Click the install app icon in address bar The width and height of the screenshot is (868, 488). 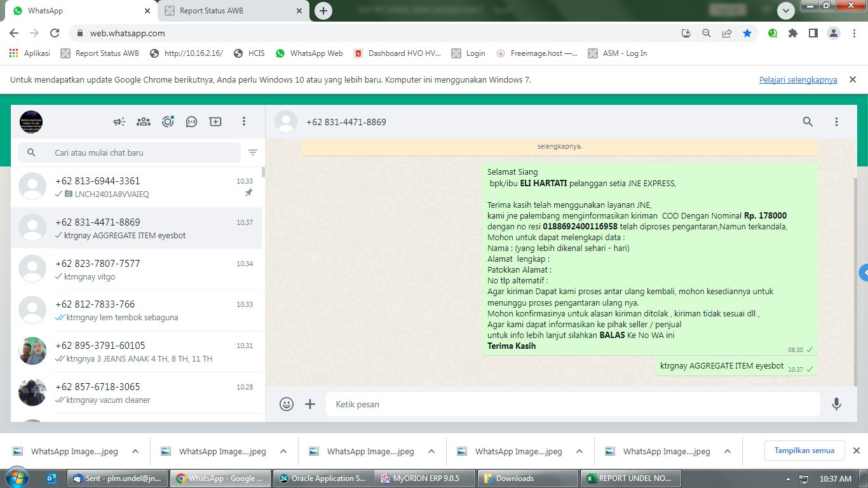tap(686, 33)
